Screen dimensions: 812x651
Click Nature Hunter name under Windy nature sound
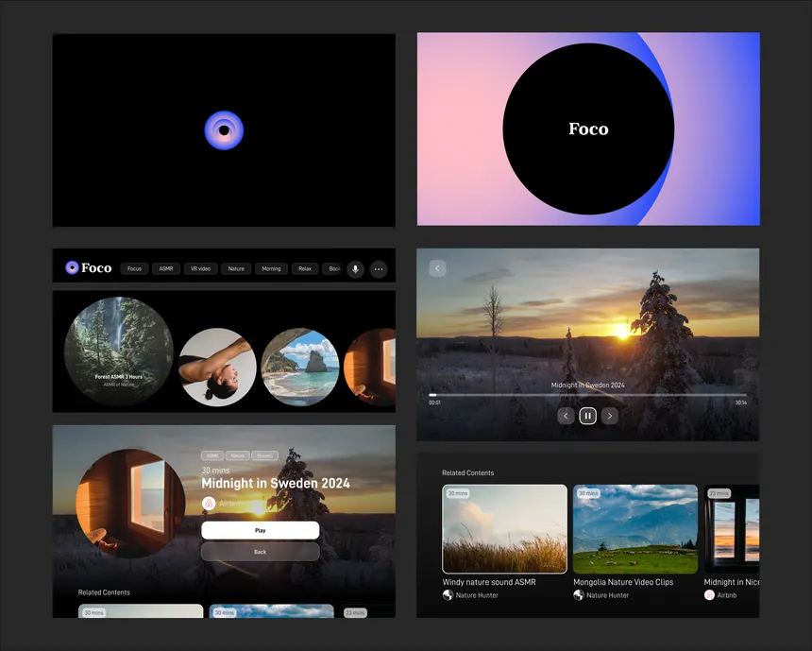point(477,595)
